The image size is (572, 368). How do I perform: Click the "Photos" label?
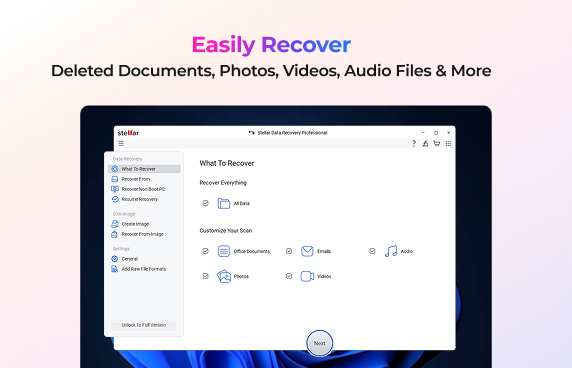pyautogui.click(x=241, y=276)
